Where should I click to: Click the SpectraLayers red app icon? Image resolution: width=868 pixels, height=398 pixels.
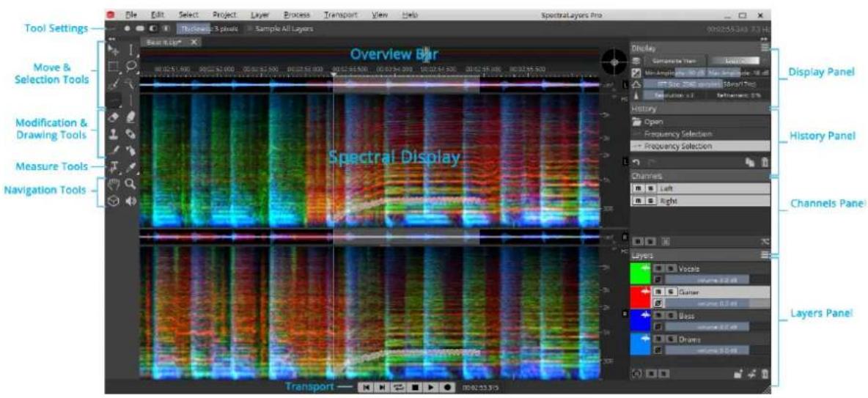click(111, 15)
